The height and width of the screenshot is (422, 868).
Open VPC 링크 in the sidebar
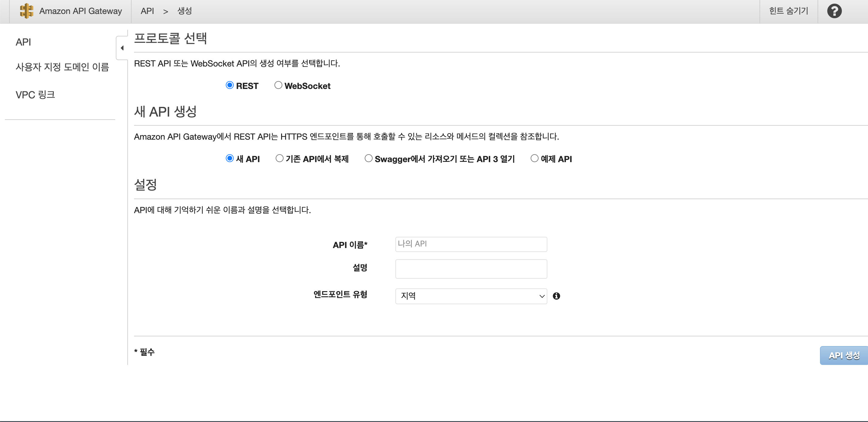pyautogui.click(x=35, y=94)
